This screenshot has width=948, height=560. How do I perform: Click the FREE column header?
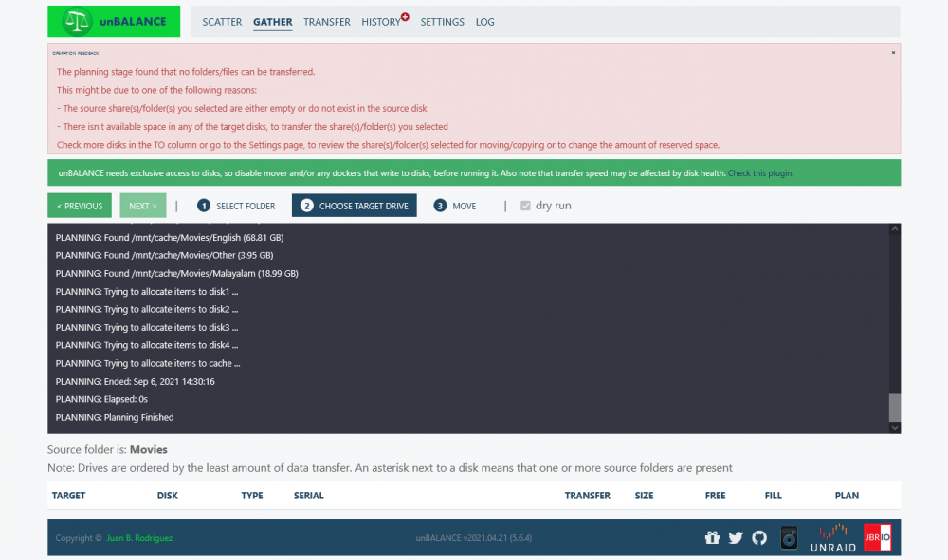(x=715, y=496)
